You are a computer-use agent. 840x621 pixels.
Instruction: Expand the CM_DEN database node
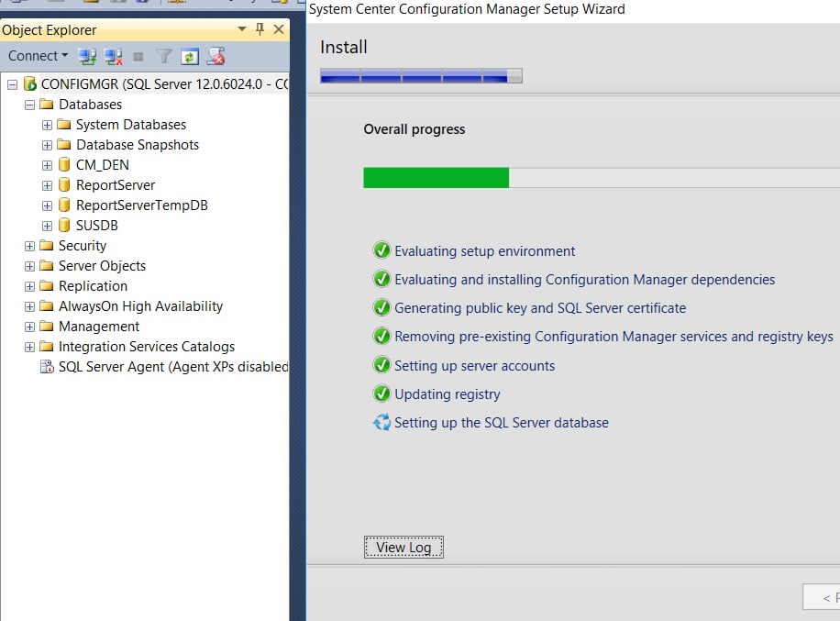(47, 165)
